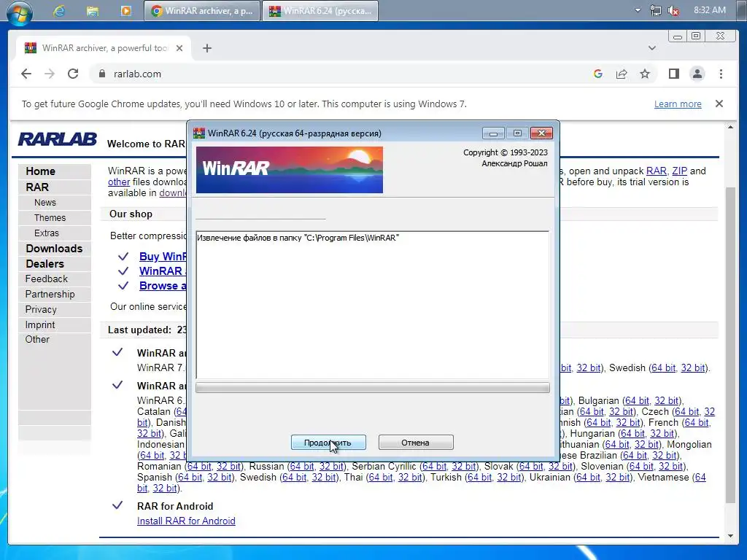Image resolution: width=747 pixels, height=560 pixels.
Task: Open Privacy in the site sidebar
Action: pos(41,309)
